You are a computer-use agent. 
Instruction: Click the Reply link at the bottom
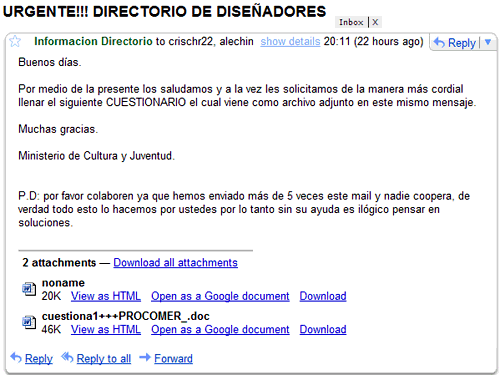[39, 359]
